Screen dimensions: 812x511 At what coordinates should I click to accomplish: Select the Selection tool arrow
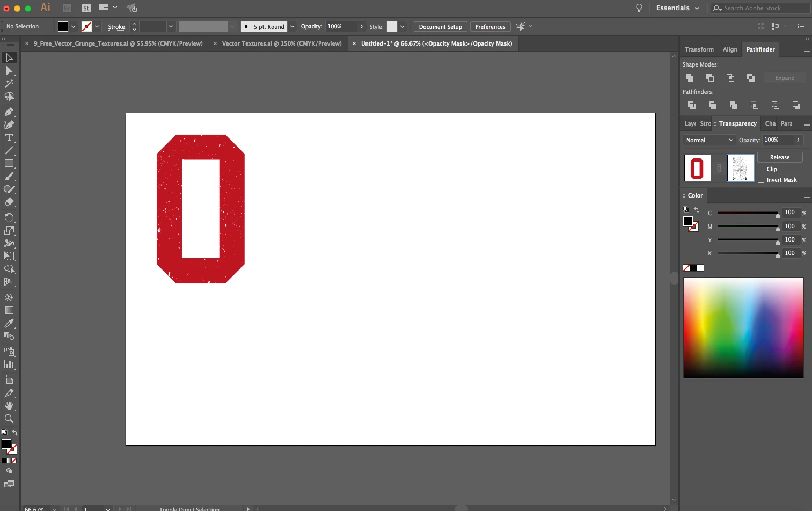(9, 57)
